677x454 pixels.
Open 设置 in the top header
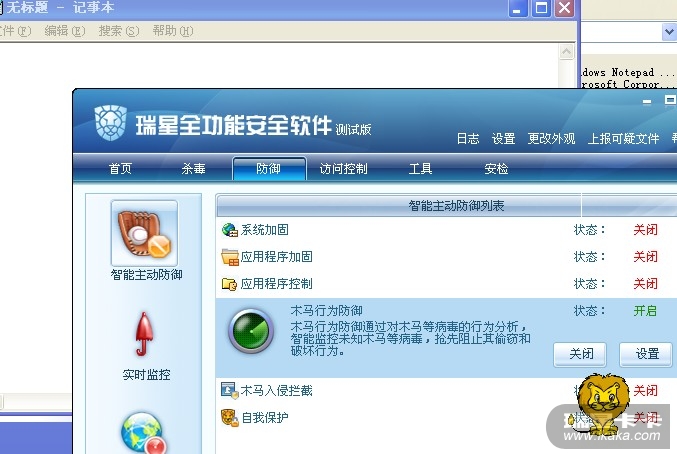tap(503, 139)
